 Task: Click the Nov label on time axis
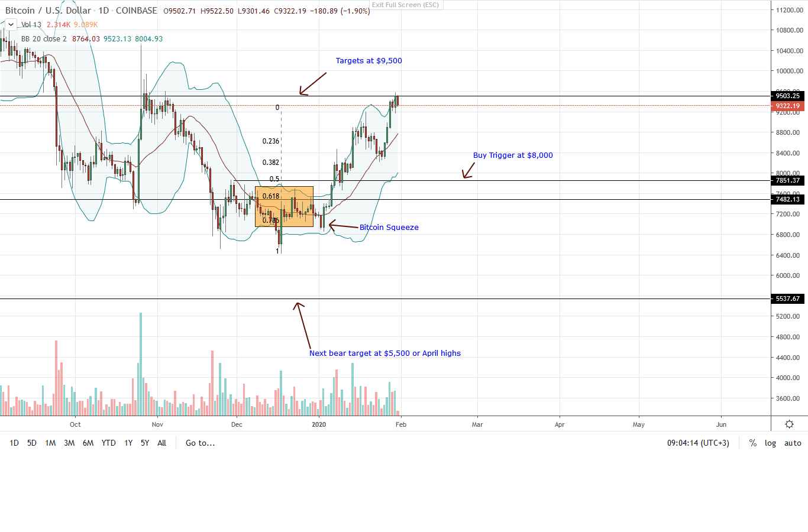pos(157,424)
